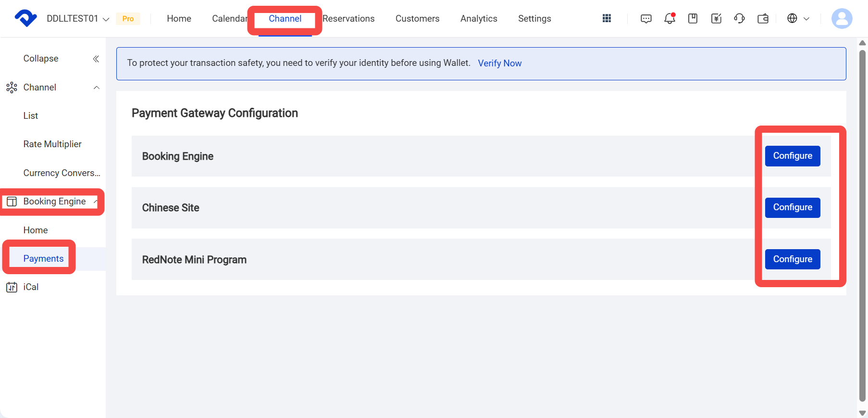Click the RedNote Mini Program label
Image resolution: width=868 pixels, height=418 pixels.
pyautogui.click(x=194, y=260)
